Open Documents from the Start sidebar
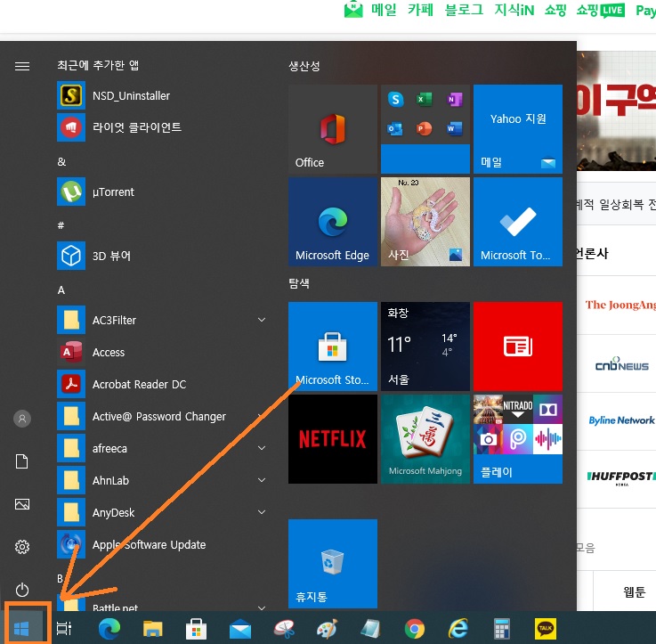The height and width of the screenshot is (644, 656). [x=22, y=461]
